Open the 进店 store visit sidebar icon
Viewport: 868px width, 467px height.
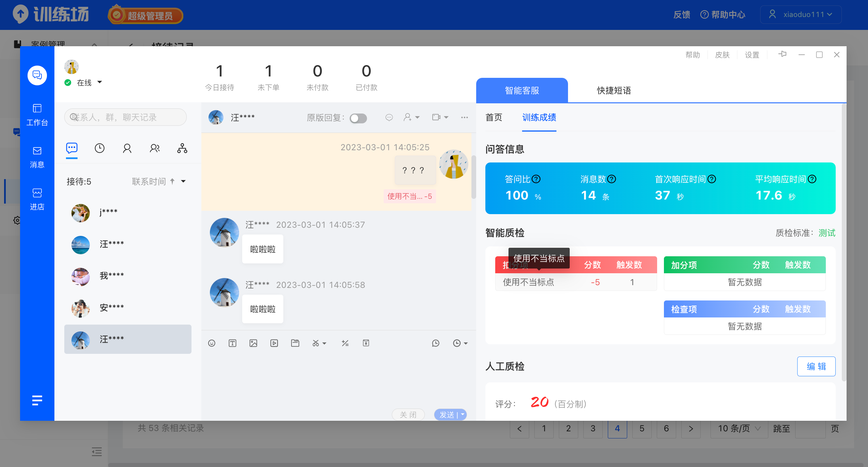[x=37, y=199]
